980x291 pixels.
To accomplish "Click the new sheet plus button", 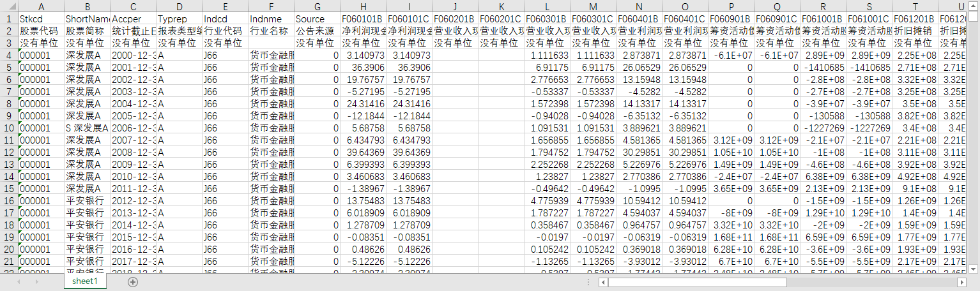I will 133,281.
